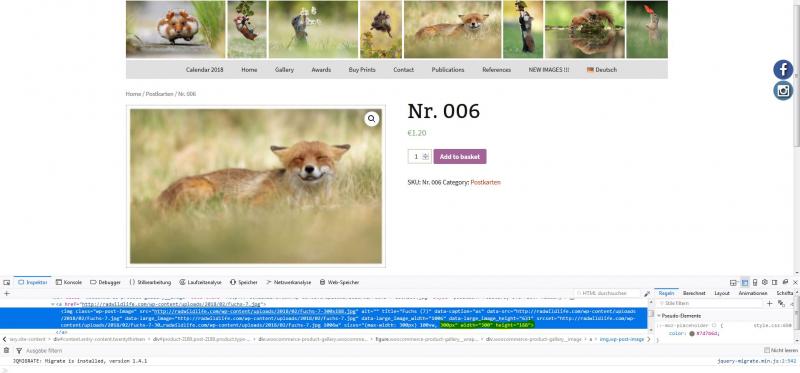Click the Add to basket button
Screen dimensions: 800x373
(460, 157)
